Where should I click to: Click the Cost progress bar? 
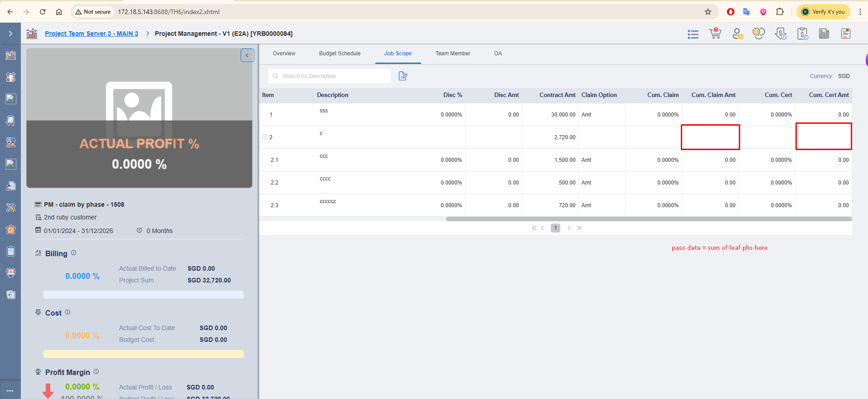[x=144, y=354]
